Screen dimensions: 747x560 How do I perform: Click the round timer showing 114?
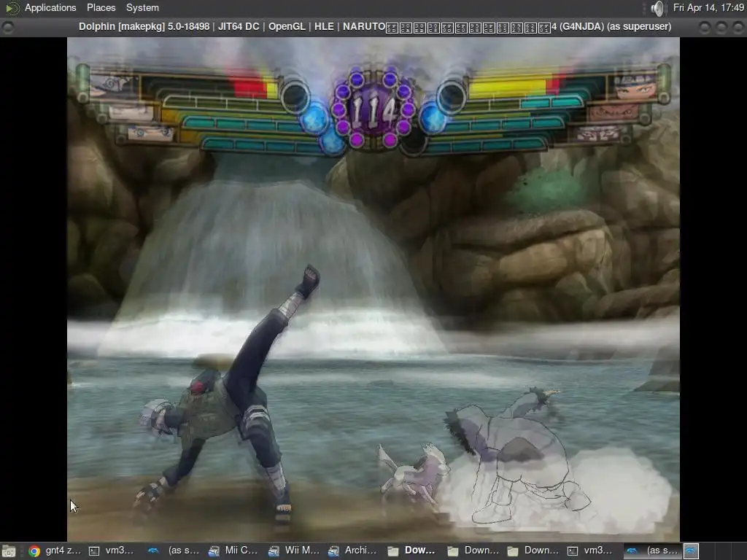coord(373,110)
